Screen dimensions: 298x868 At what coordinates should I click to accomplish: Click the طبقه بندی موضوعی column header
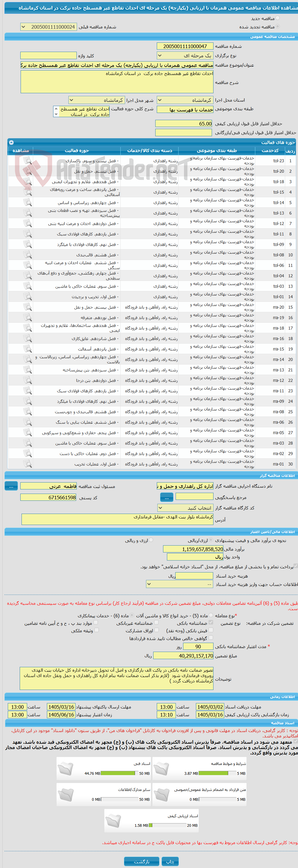tap(216, 151)
